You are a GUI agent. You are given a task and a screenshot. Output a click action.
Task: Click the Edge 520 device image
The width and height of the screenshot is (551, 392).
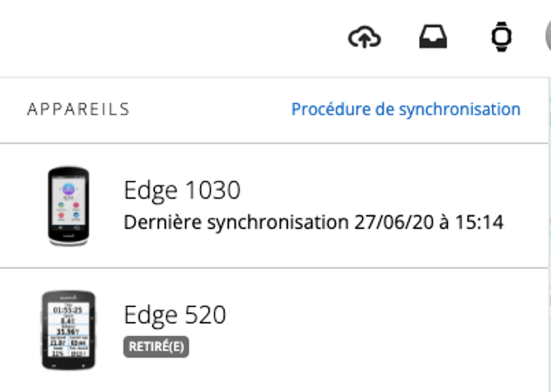69,330
